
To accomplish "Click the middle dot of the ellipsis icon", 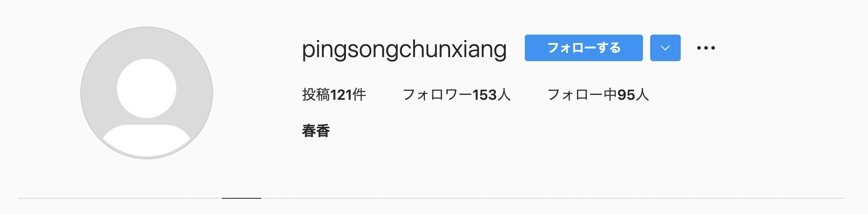I will tap(706, 48).
